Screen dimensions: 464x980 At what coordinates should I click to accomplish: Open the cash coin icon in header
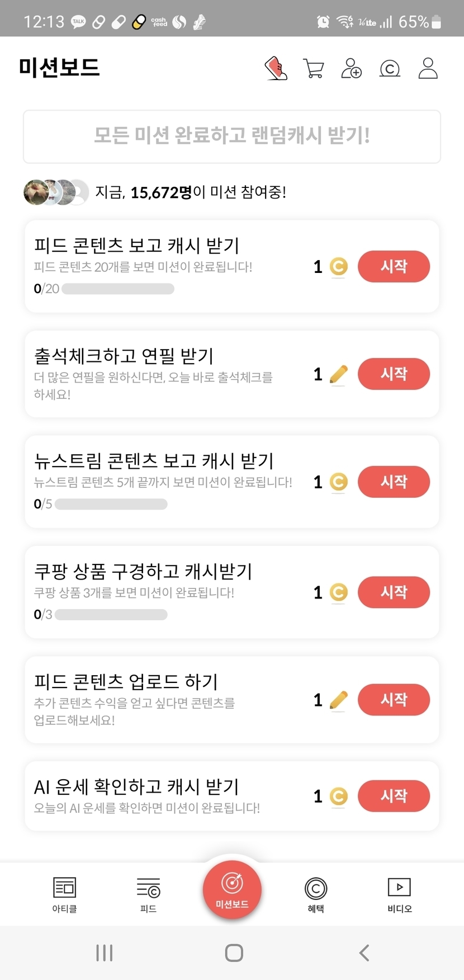tap(390, 69)
